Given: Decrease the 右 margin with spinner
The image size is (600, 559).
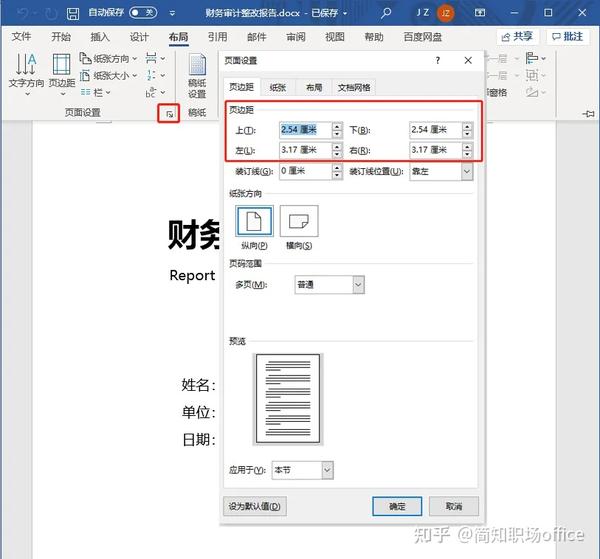Looking at the screenshot, I should [x=467, y=154].
